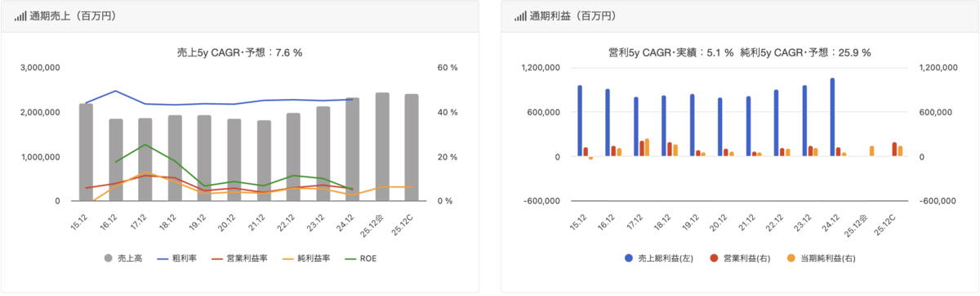Click the 2,000,000 label on sales chart axis
980x296 pixels.
pos(39,112)
